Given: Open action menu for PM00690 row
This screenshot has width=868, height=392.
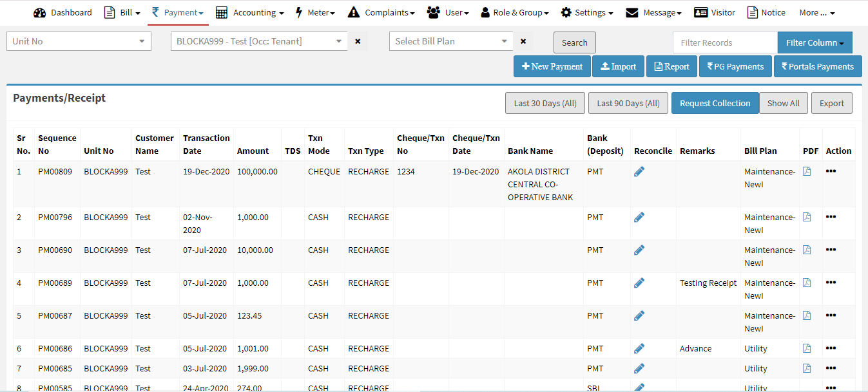Looking at the screenshot, I should 831,250.
